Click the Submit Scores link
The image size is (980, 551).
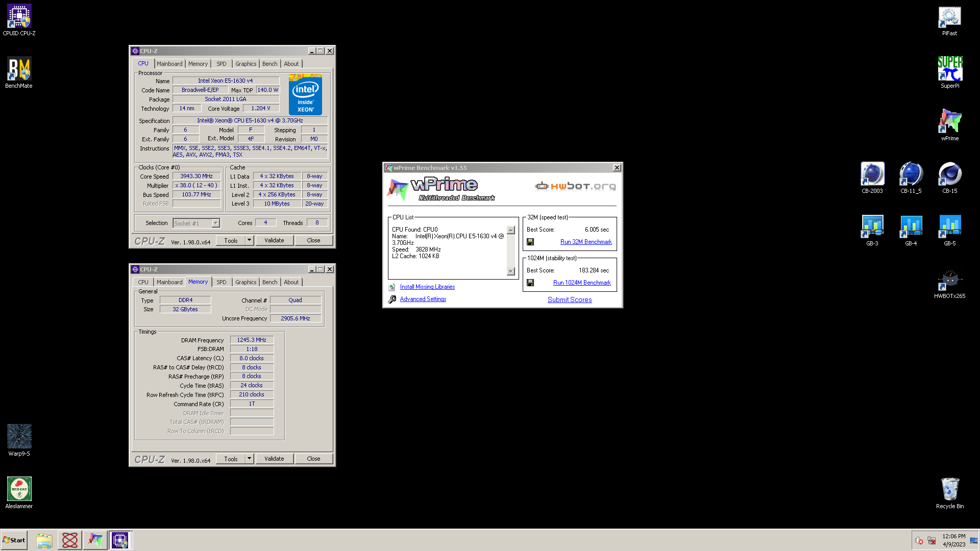pyautogui.click(x=570, y=299)
